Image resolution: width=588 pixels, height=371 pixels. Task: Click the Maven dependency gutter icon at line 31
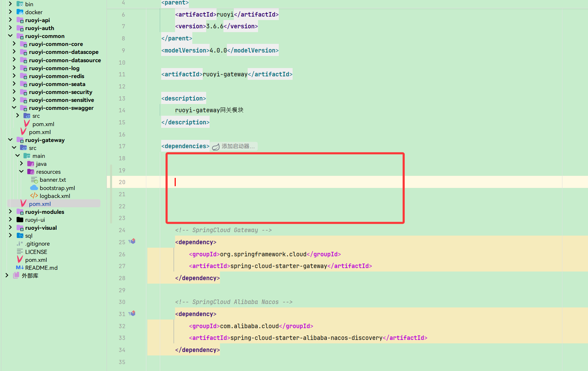point(132,313)
